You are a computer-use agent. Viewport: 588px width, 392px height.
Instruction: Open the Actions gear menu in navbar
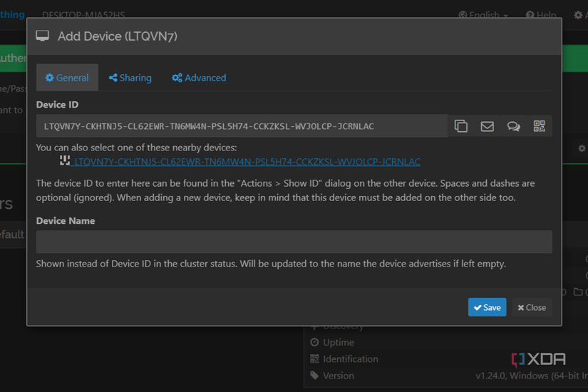(579, 15)
